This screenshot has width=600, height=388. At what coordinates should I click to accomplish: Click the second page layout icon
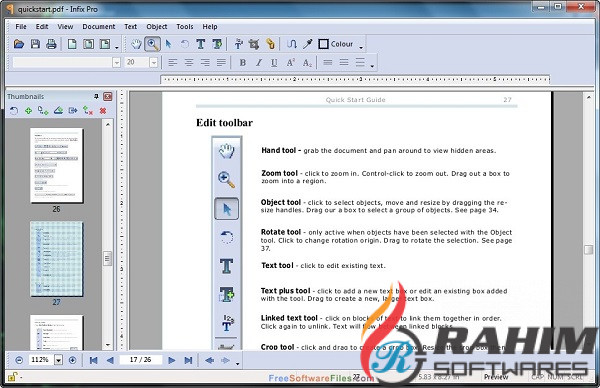(88, 44)
